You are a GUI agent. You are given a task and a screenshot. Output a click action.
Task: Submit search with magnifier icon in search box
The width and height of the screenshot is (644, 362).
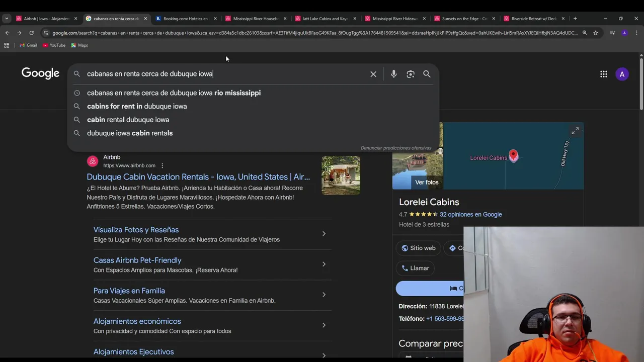coord(427,74)
